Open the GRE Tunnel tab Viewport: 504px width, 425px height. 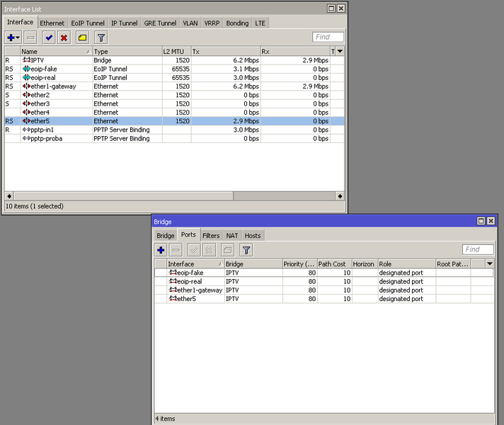pyautogui.click(x=160, y=23)
